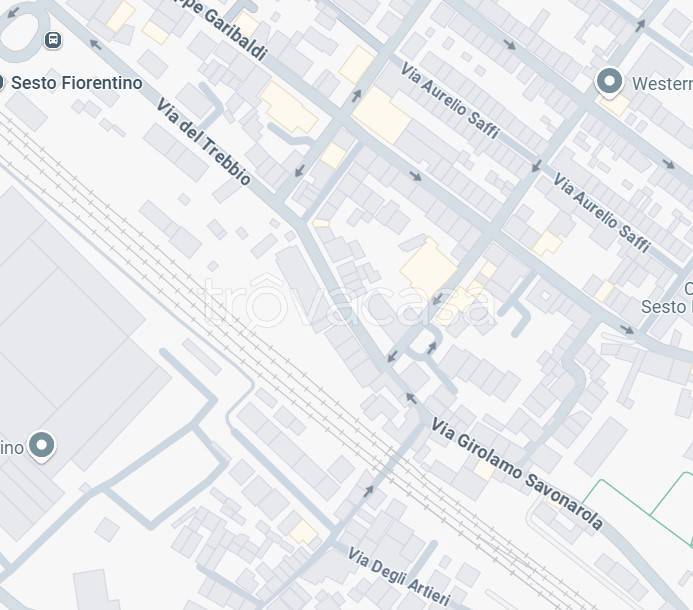
Task: Click the arrow on Via Degli Artieri junction
Action: point(369,491)
